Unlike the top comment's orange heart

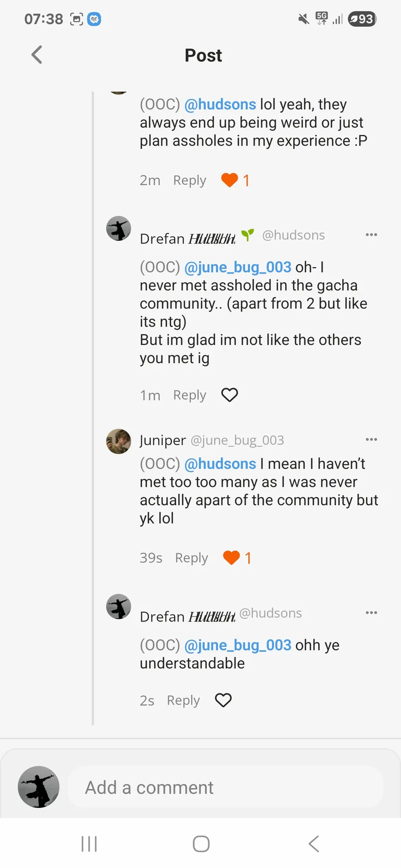pos(230,180)
